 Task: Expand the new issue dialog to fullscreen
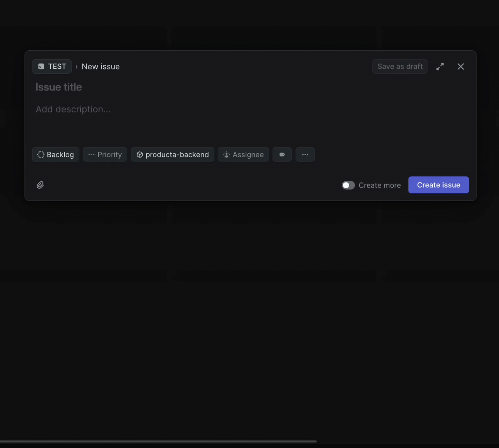point(440,67)
